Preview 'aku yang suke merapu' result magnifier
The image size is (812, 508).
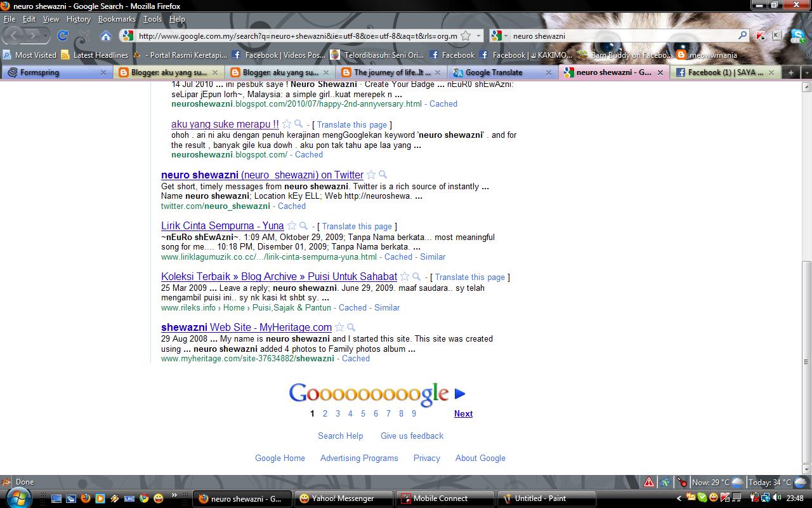[298, 124]
